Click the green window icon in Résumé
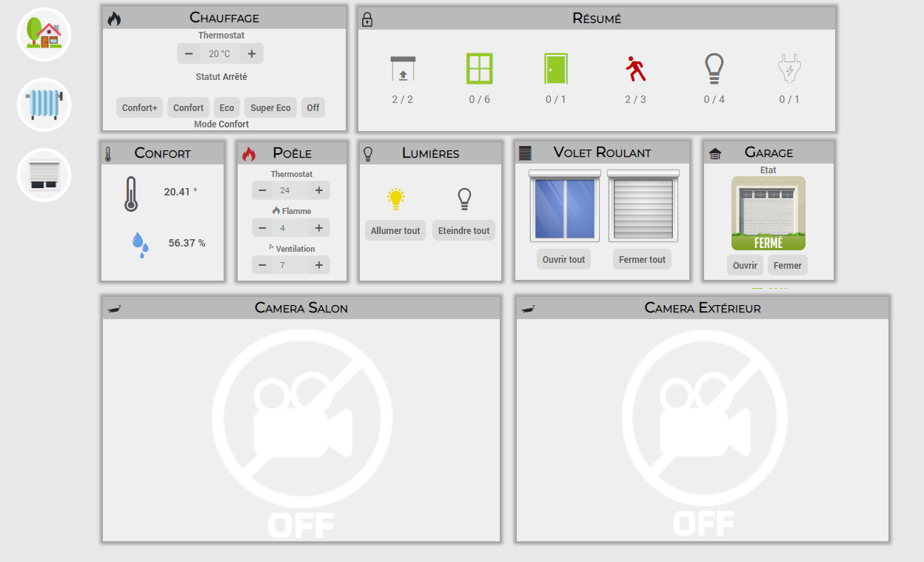Screen dimensions: 924x562 pyautogui.click(x=479, y=69)
